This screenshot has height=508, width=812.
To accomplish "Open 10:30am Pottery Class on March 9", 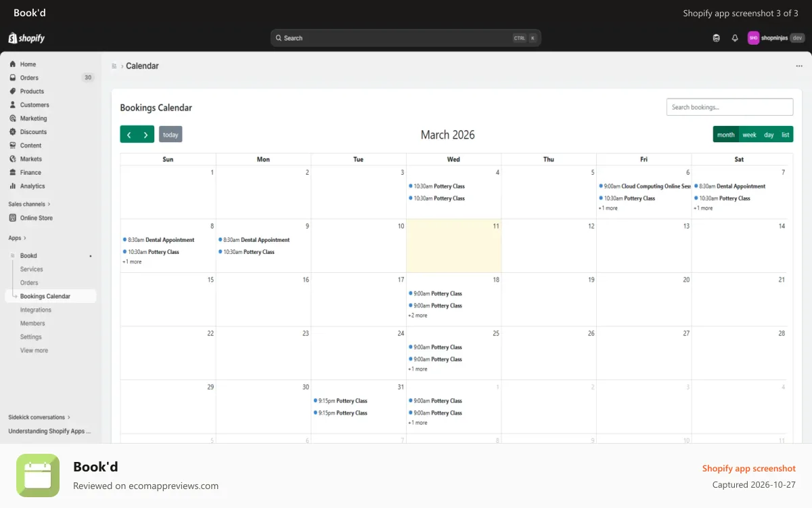I will point(246,252).
